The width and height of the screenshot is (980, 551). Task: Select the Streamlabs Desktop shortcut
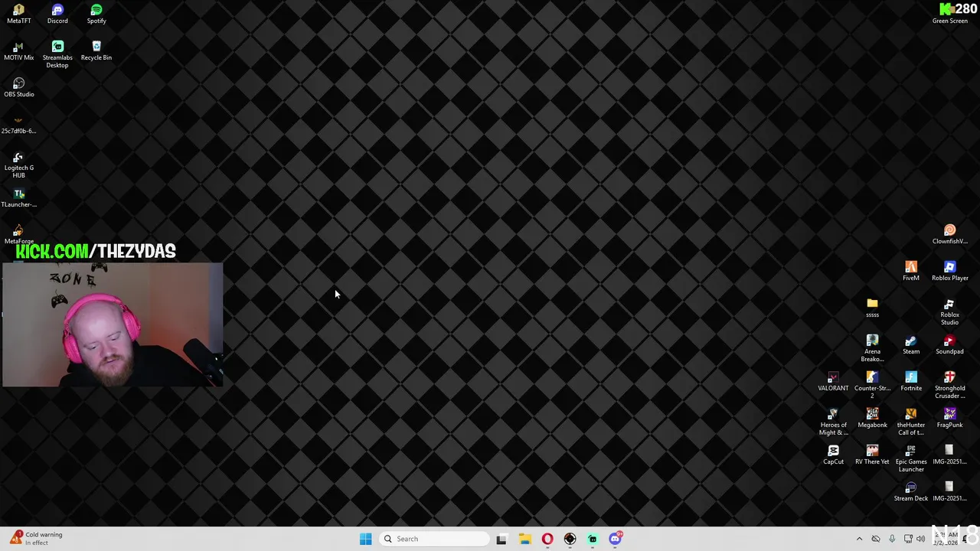pos(57,54)
